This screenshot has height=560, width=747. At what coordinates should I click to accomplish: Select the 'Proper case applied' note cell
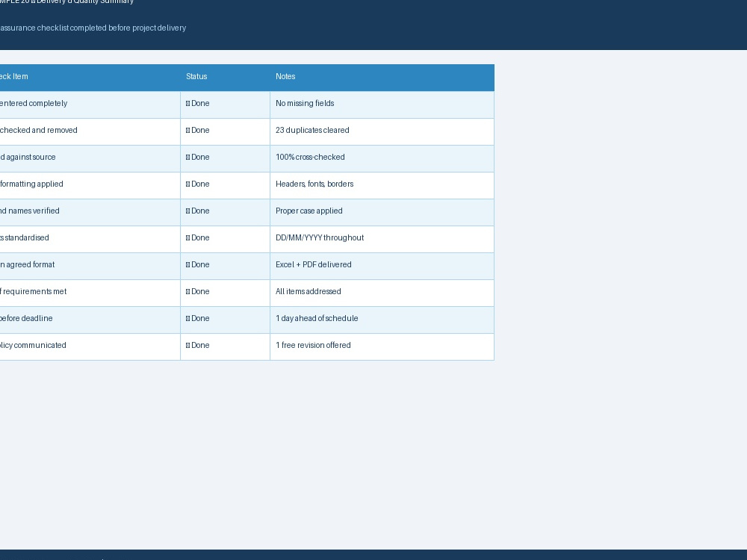tap(382, 212)
